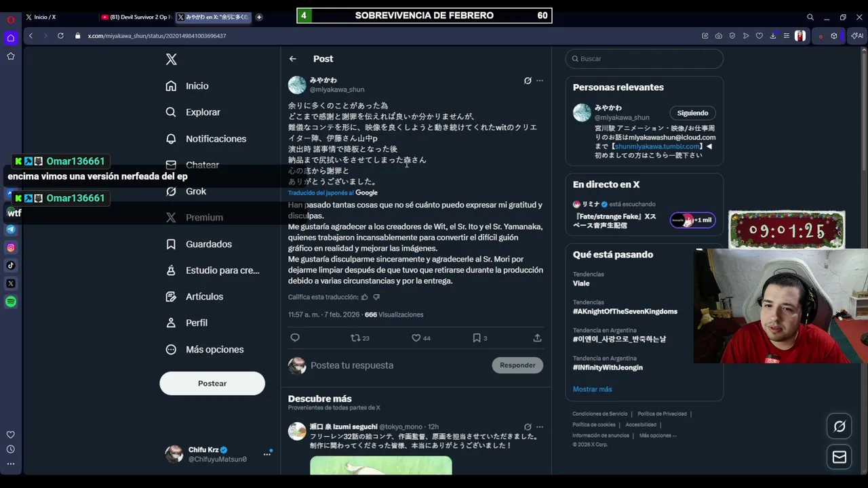This screenshot has width=868, height=488.
Task: Click the Buscar search field
Action: tap(644, 59)
